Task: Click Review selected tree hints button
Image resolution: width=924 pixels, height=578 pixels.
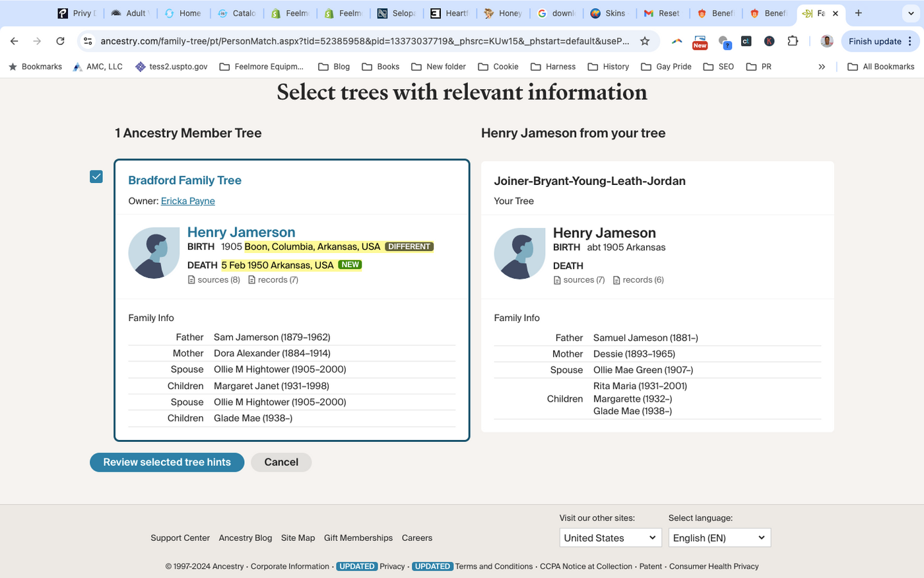Action: pos(167,462)
